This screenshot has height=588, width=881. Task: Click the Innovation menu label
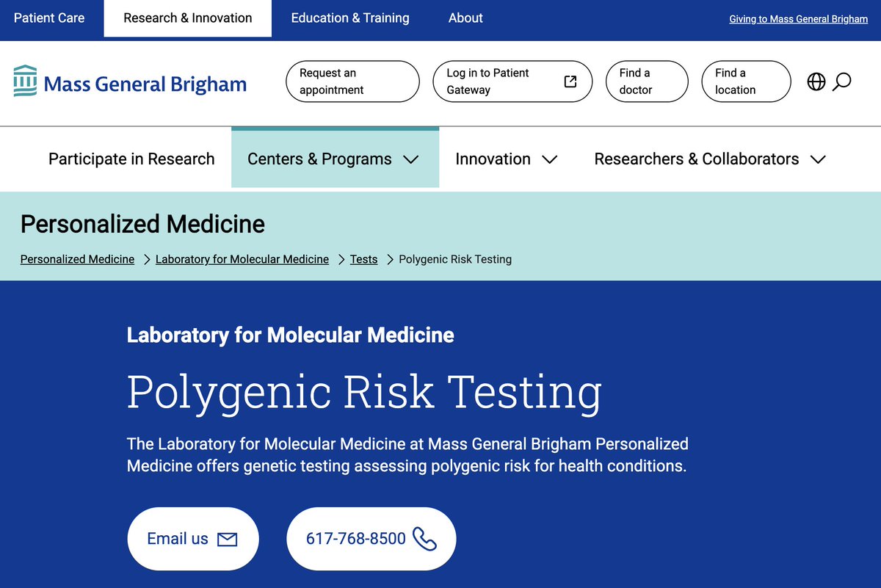pyautogui.click(x=493, y=159)
